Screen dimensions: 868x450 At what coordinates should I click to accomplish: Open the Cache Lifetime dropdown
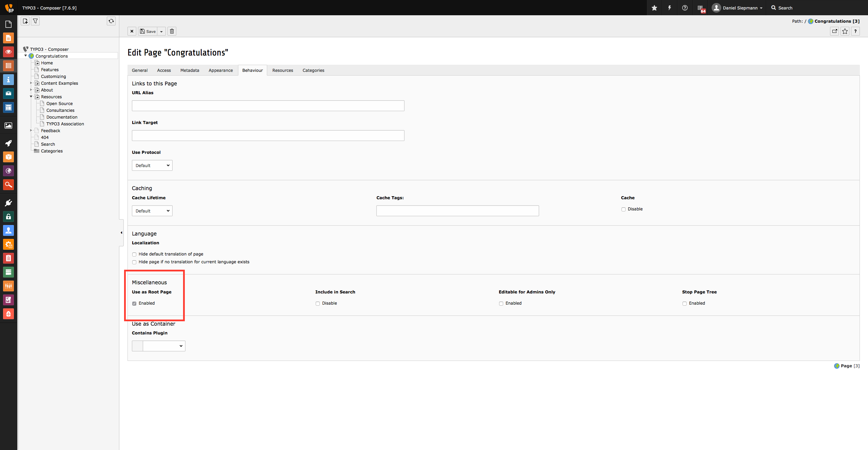tap(152, 211)
